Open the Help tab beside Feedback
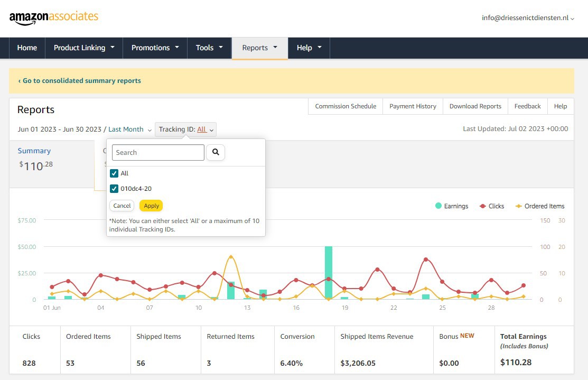The width and height of the screenshot is (588, 380). [560, 106]
